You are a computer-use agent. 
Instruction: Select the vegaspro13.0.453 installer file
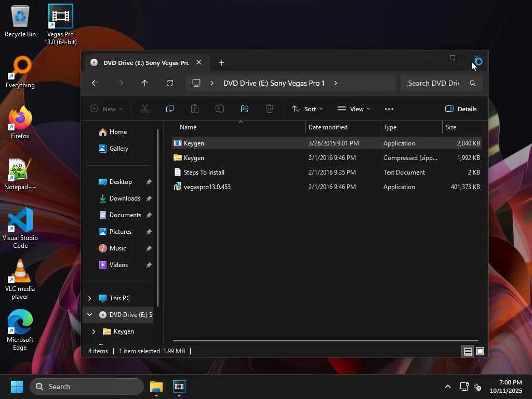point(326,187)
